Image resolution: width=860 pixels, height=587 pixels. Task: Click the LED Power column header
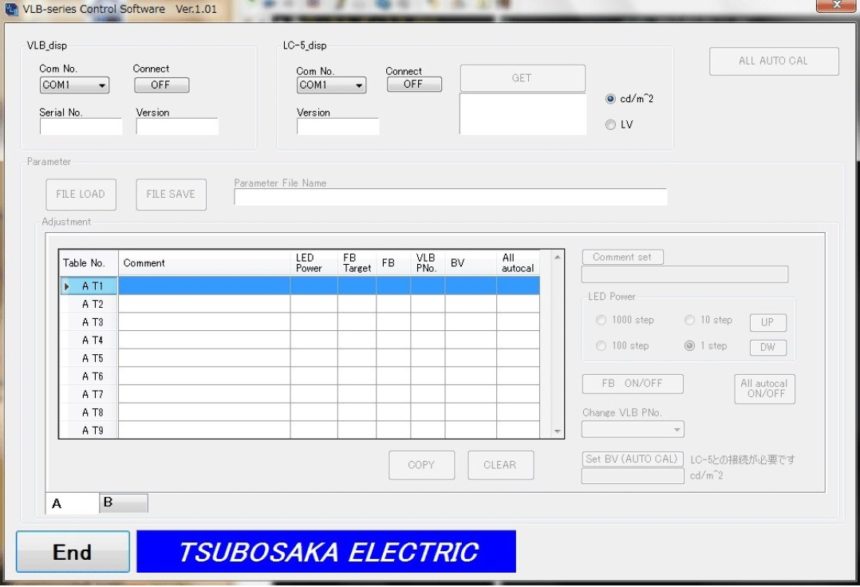coord(314,263)
